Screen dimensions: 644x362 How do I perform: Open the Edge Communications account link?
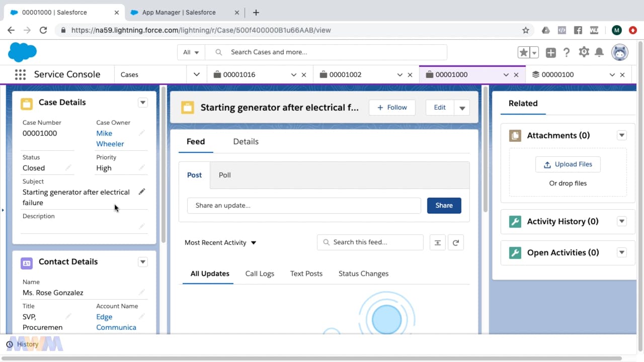click(116, 322)
